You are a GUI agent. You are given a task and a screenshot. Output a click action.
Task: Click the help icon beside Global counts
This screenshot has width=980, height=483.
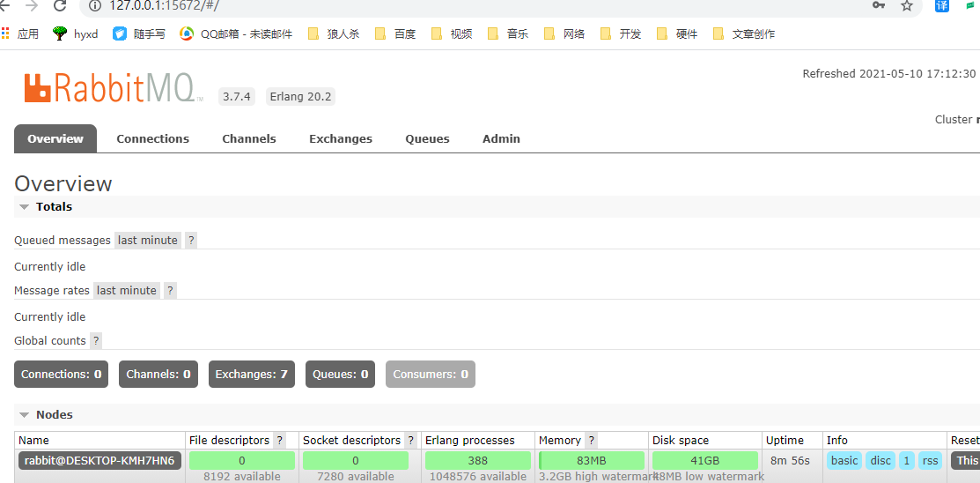(96, 341)
